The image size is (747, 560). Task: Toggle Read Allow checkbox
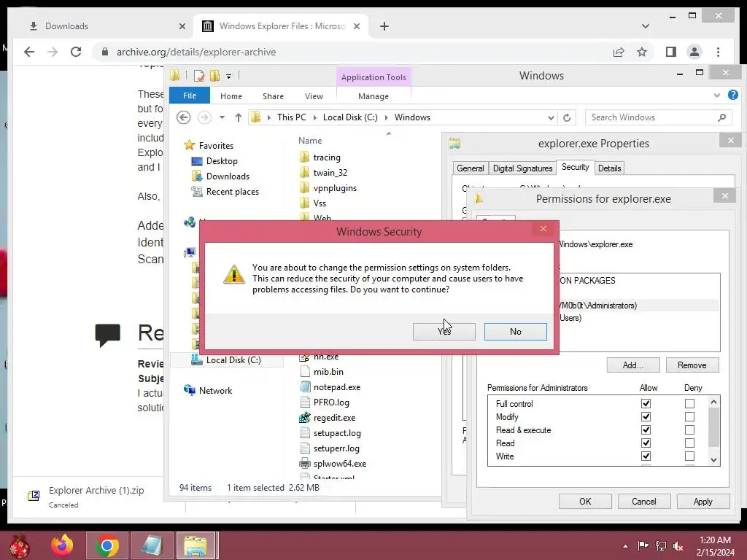click(x=646, y=443)
